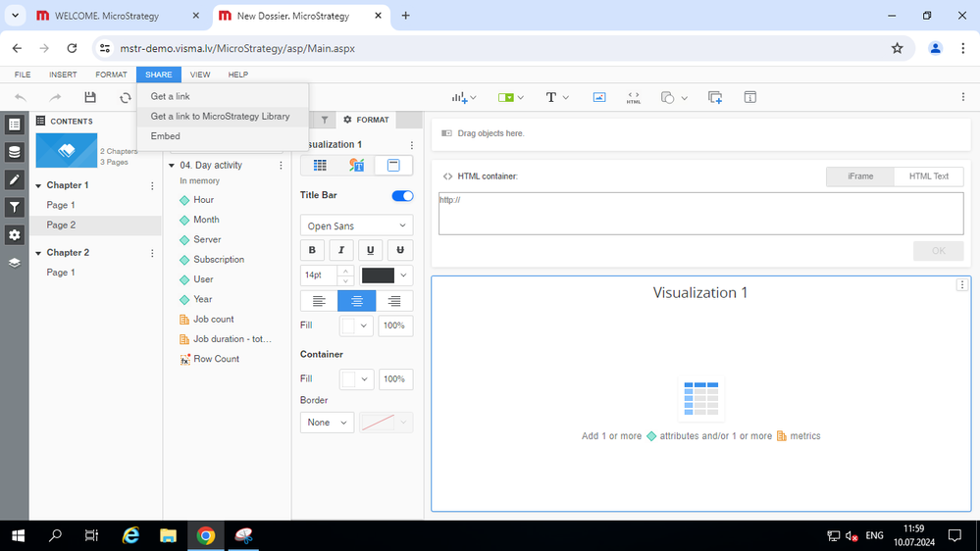Open the shapes toolbar menu

tap(674, 97)
